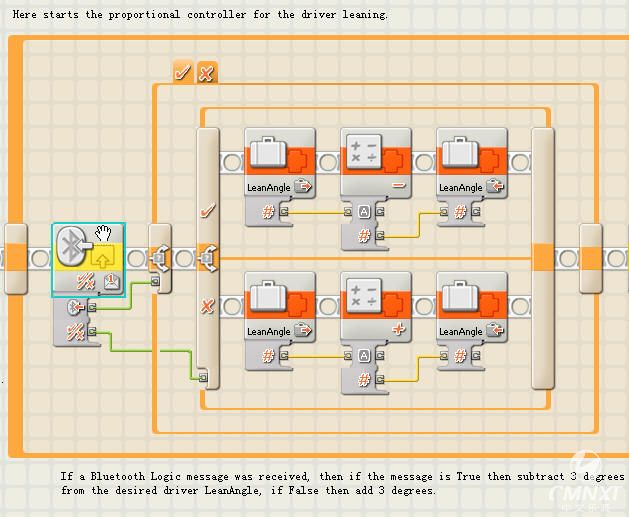Click the plus operation symbol on lower Math block

click(x=399, y=329)
